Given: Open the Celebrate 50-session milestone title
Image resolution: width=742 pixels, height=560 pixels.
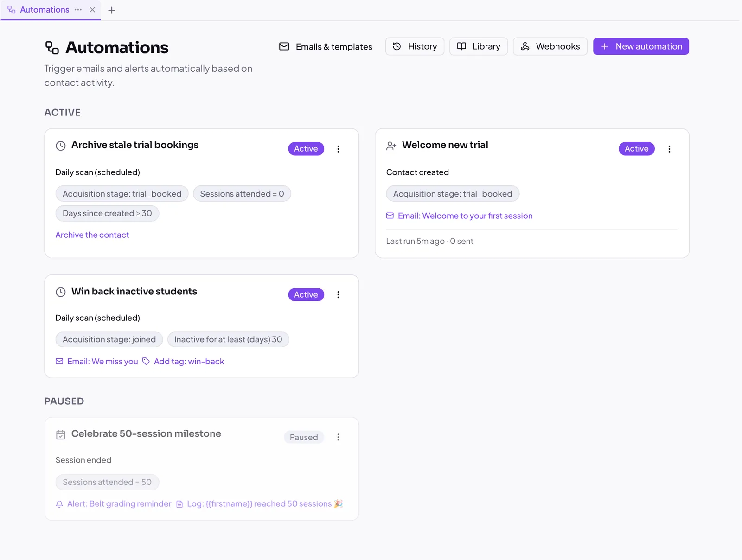Looking at the screenshot, I should 146,434.
